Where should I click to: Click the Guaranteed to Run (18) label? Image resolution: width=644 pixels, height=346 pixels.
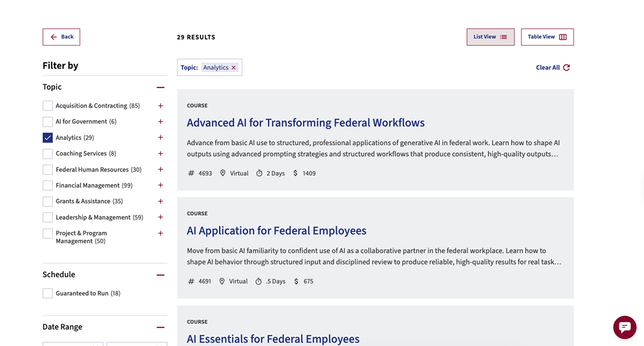coord(88,293)
